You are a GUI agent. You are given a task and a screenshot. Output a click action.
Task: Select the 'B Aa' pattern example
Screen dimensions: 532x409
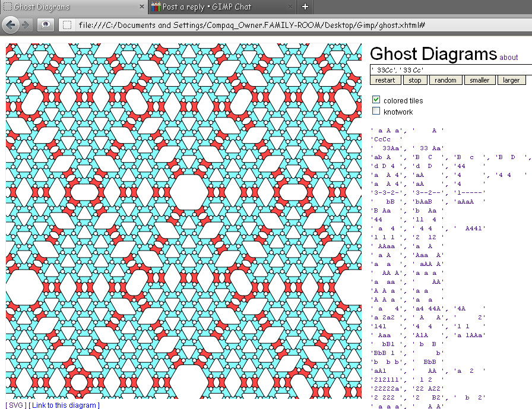click(407, 210)
